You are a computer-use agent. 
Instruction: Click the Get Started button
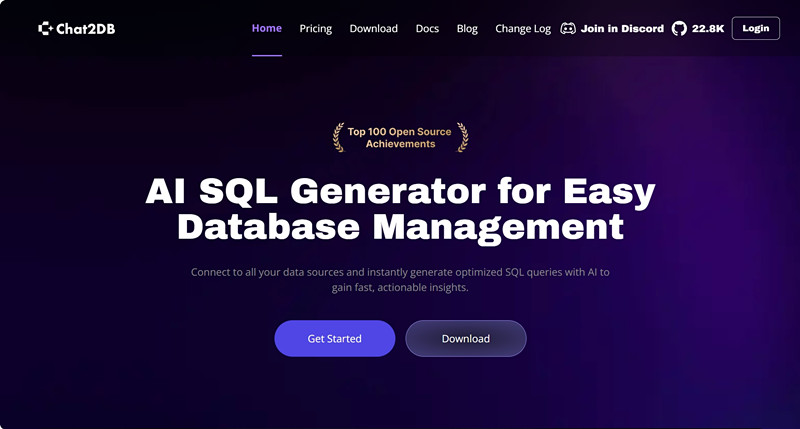tap(335, 338)
